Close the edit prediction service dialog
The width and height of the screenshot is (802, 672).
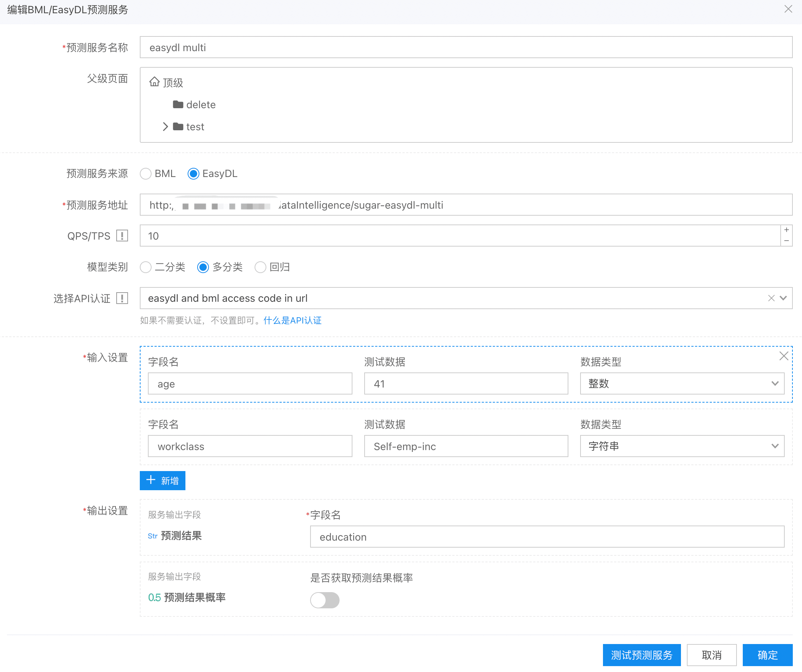788,9
